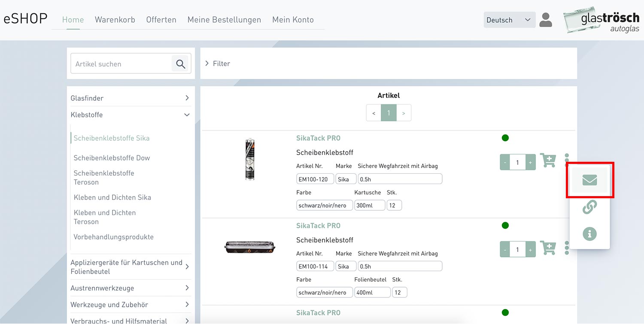Click the search magnifier icon
Viewport: 644px width, 324px height.
(180, 64)
